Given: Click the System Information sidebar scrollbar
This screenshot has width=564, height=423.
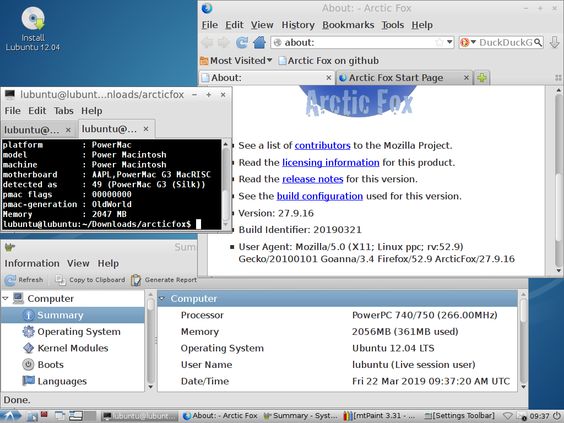Looking at the screenshot, I should 151,340.
